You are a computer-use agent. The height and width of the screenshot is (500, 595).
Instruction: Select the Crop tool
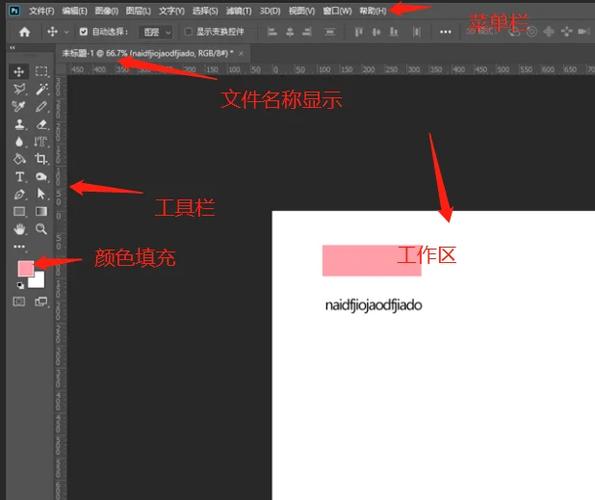point(41,159)
